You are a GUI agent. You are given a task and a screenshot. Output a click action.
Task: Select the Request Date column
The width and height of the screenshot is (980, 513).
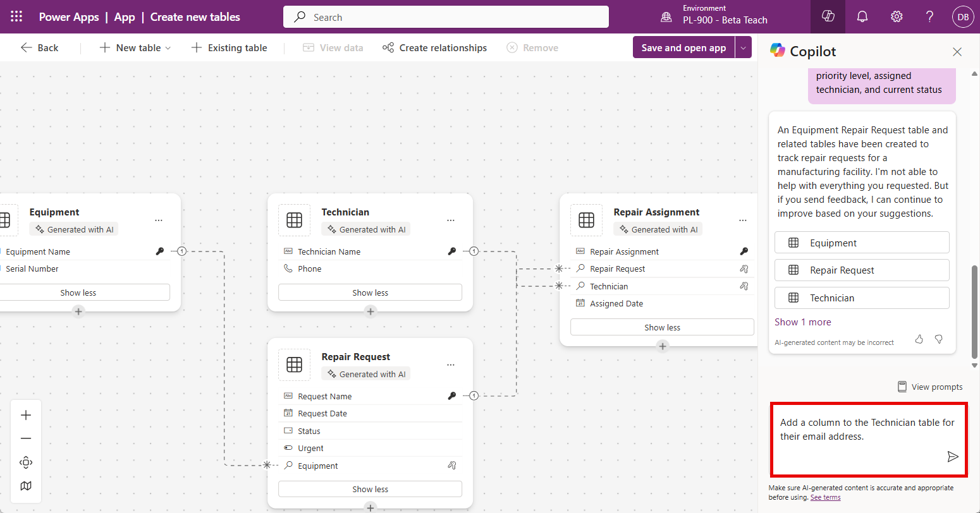pyautogui.click(x=371, y=413)
